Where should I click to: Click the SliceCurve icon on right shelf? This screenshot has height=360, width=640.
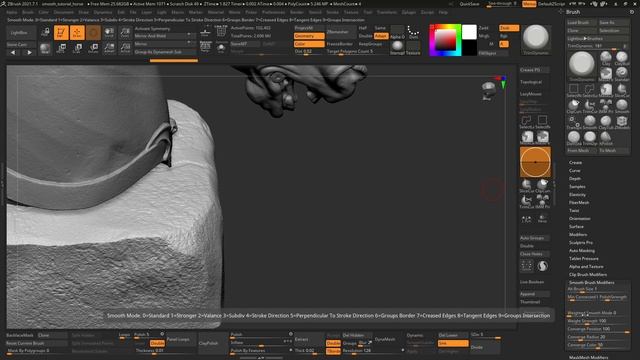(x=527, y=186)
